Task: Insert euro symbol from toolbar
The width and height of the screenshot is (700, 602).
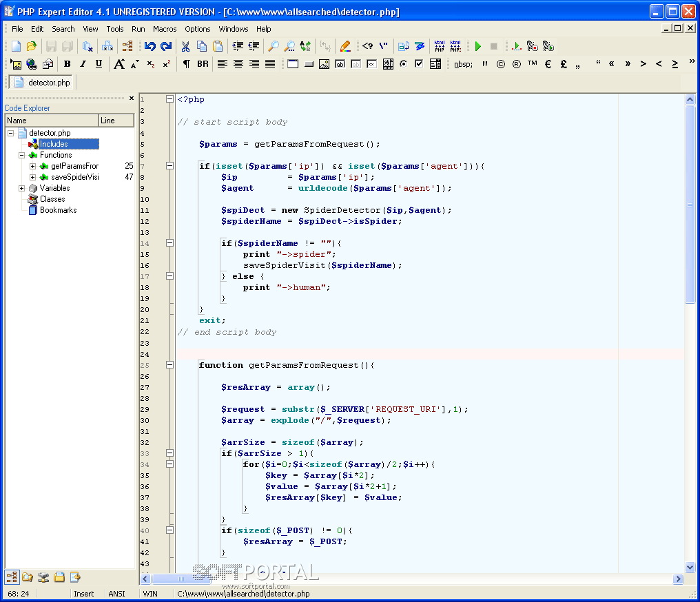Action: click(548, 64)
